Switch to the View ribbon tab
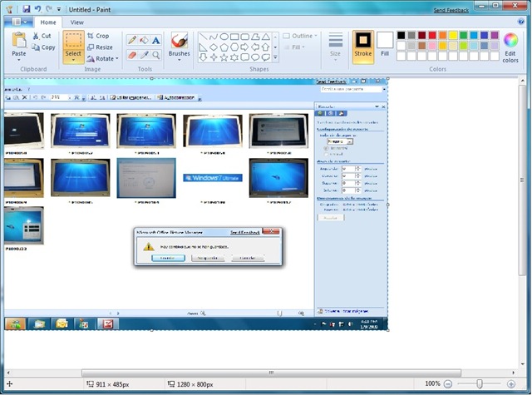This screenshot has width=532, height=395. [76, 22]
